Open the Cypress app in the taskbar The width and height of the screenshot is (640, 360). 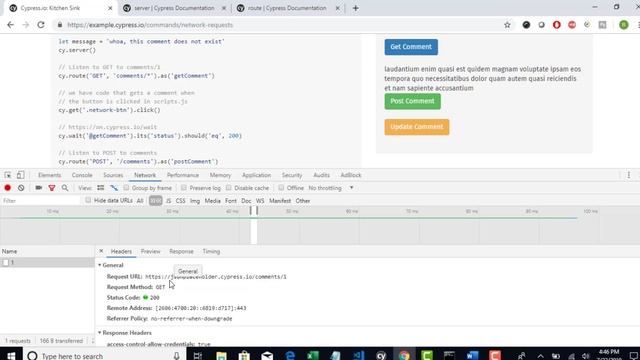(x=381, y=356)
